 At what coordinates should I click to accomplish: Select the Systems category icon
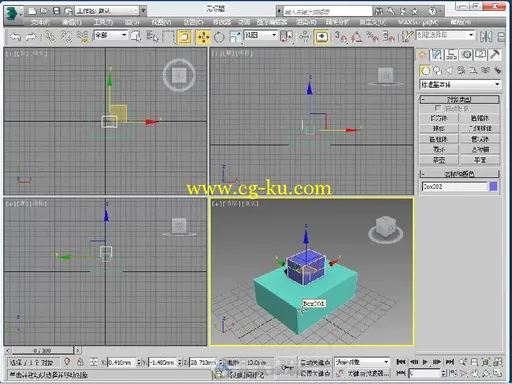tap(497, 70)
